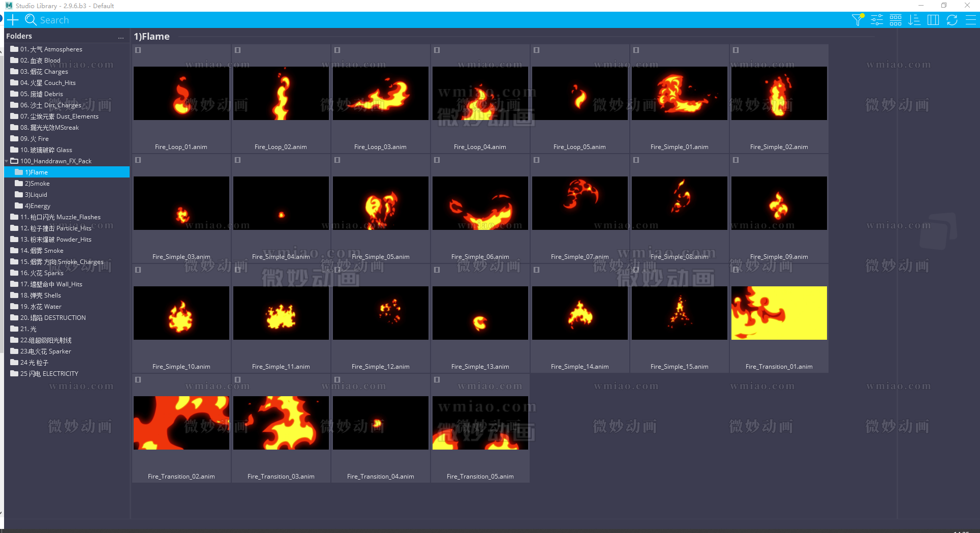Viewport: 980px width, 533px height.
Task: Click the plus icon to add new item
Action: click(13, 20)
